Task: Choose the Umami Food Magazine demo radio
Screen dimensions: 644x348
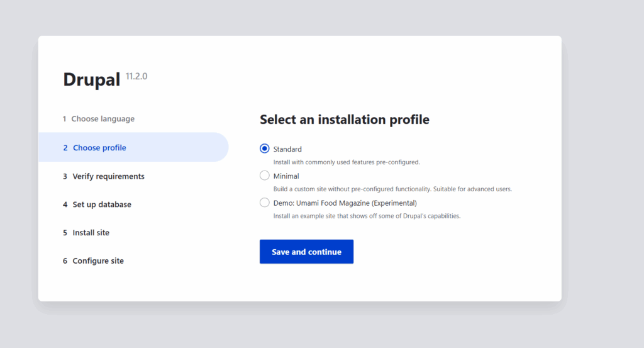Action: click(x=265, y=203)
